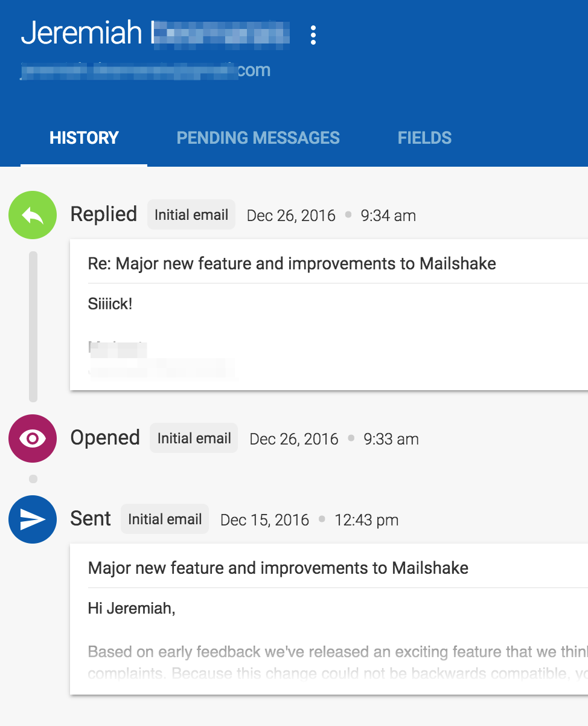Image resolution: width=588 pixels, height=726 pixels.
Task: Click the gray timeline bar under Replied
Action: point(33,326)
